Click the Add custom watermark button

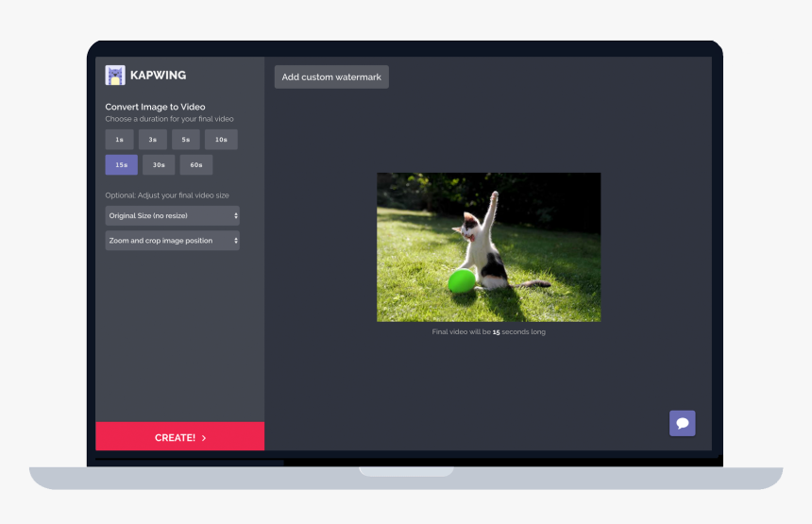pos(331,77)
